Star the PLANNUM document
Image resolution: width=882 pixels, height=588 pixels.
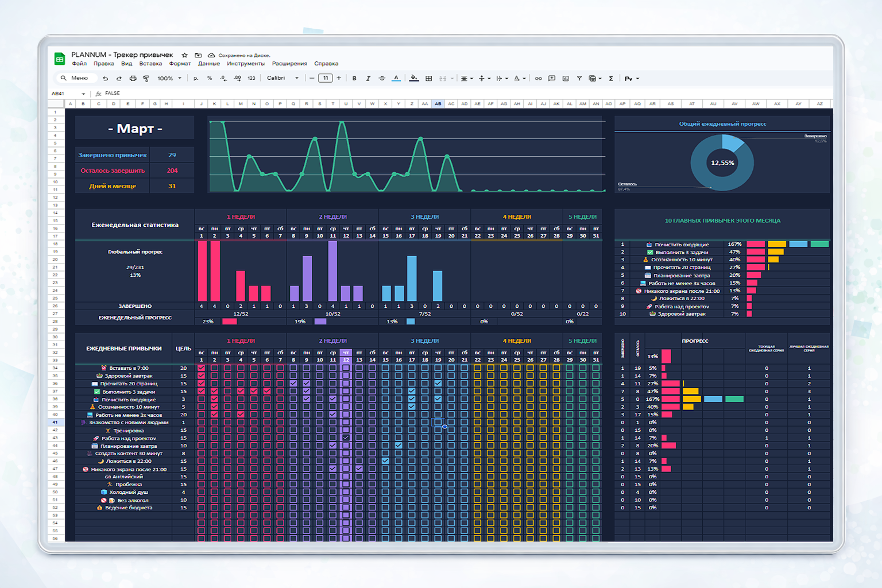184,55
